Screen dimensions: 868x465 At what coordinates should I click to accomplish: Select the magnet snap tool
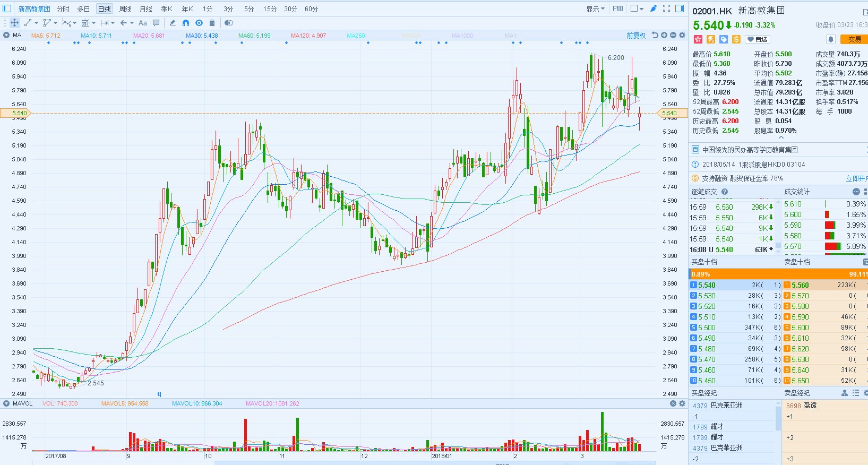coord(185,23)
